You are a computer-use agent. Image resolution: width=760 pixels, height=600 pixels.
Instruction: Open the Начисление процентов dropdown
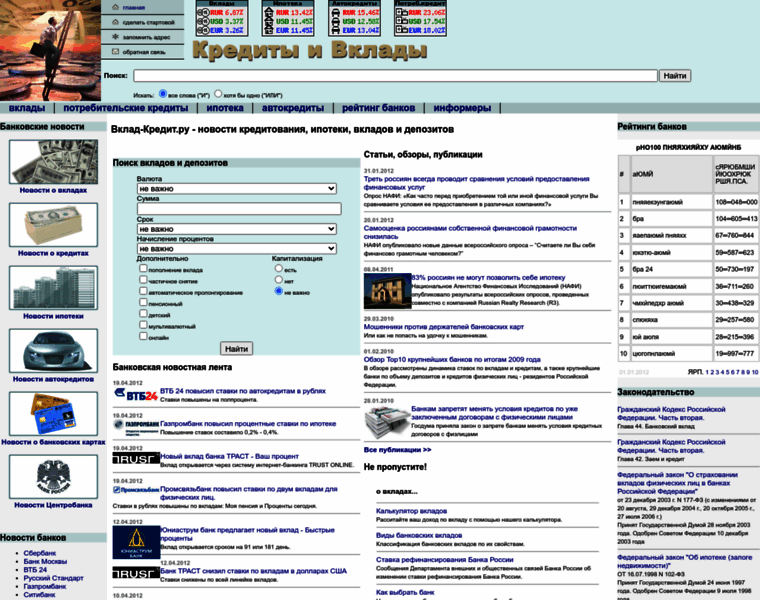point(237,249)
